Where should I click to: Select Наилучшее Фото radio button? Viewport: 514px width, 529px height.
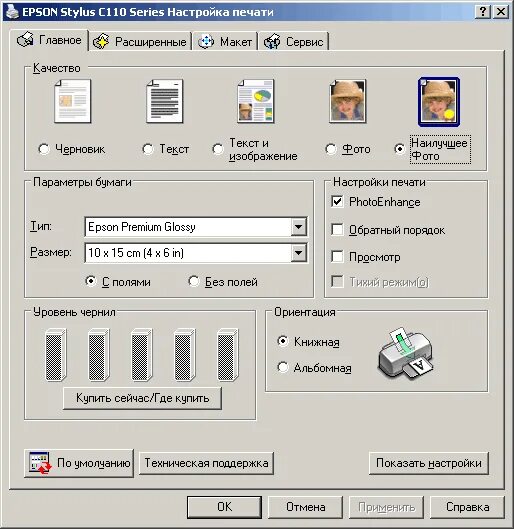pyautogui.click(x=400, y=149)
